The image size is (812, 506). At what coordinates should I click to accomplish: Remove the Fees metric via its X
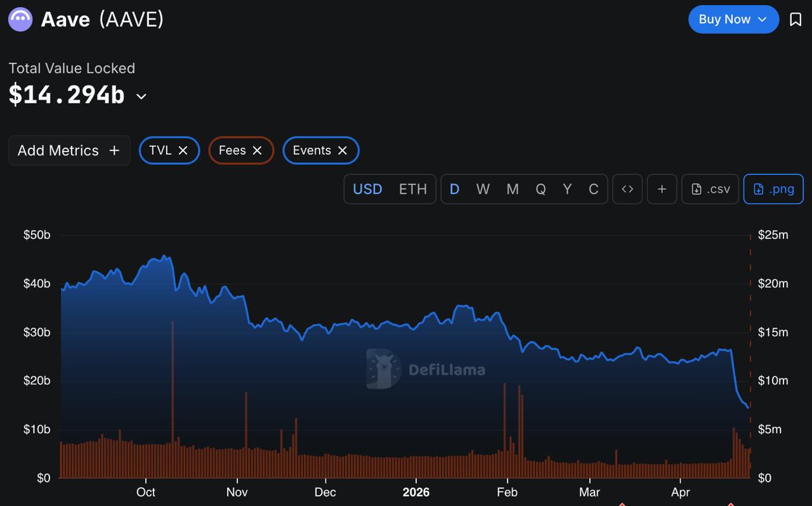(x=257, y=150)
